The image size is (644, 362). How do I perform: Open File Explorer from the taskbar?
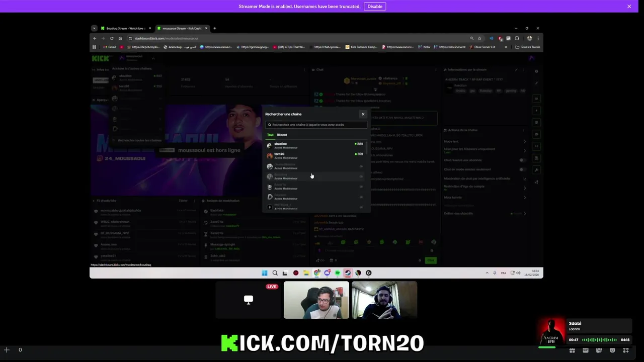pyautogui.click(x=306, y=273)
